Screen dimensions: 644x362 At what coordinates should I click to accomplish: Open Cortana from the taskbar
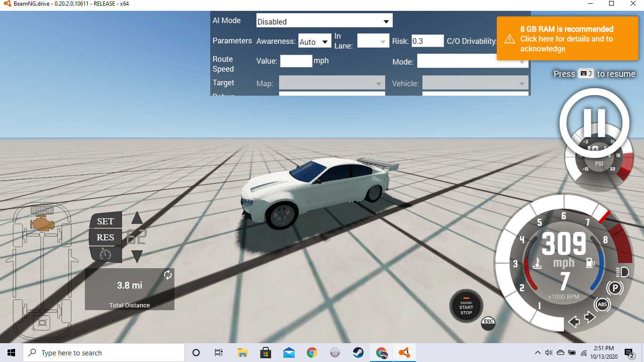pyautogui.click(x=196, y=353)
